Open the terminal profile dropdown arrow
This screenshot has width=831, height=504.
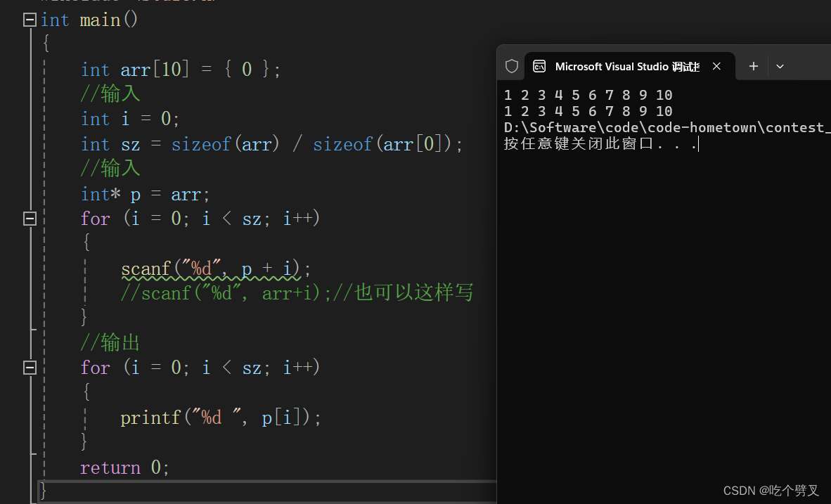(780, 67)
